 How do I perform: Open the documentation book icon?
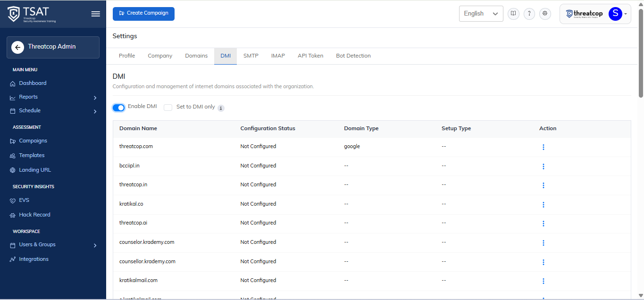pos(513,14)
